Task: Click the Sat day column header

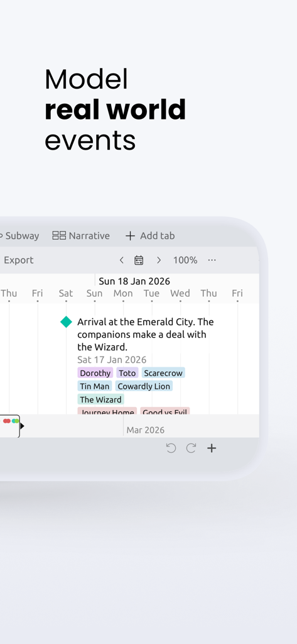Action: pos(66,293)
